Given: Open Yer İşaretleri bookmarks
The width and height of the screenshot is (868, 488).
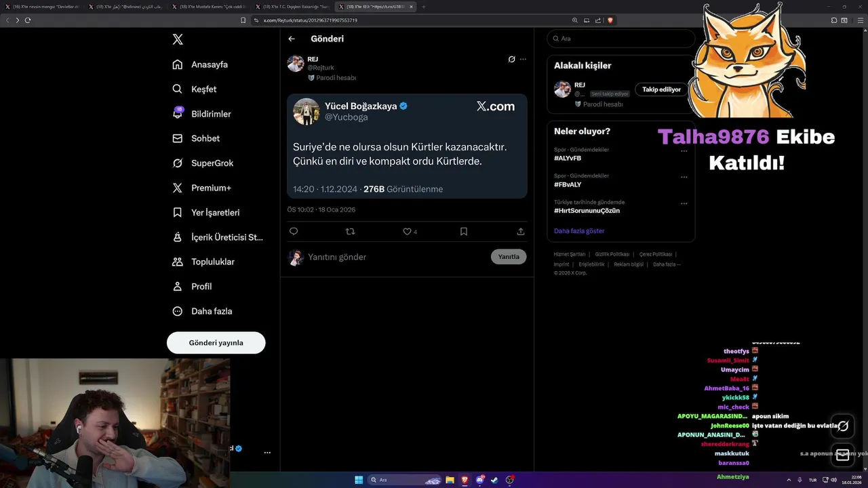Looking at the screenshot, I should [206, 212].
